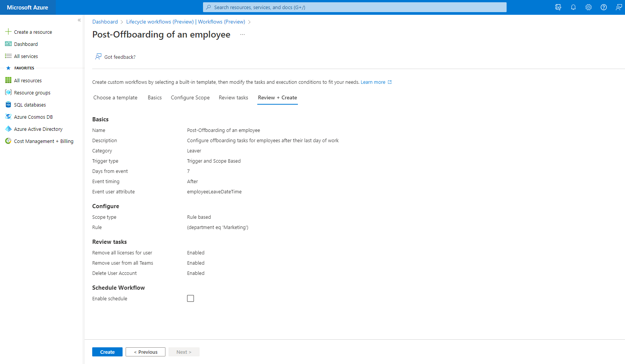Click the SQL databases icon

[x=8, y=105]
